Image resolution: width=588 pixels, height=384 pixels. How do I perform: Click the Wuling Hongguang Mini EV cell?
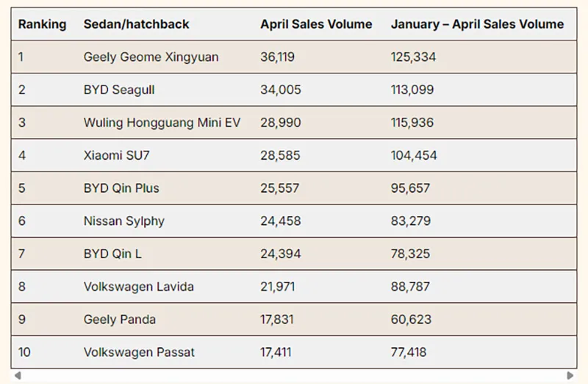tap(162, 123)
